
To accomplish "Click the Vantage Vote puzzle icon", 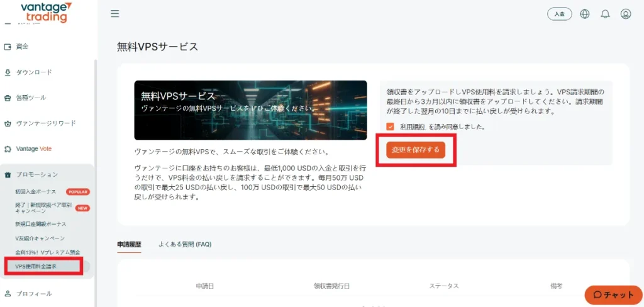I will [x=8, y=148].
